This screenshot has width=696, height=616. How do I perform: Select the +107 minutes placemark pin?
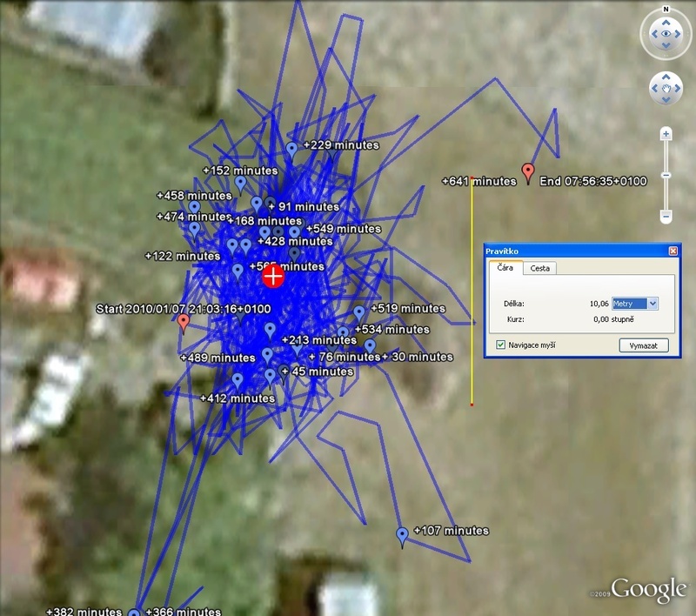click(x=402, y=535)
